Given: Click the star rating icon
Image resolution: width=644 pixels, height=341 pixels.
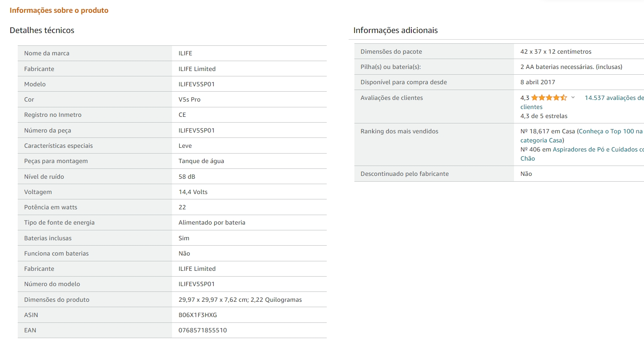Looking at the screenshot, I should (549, 98).
